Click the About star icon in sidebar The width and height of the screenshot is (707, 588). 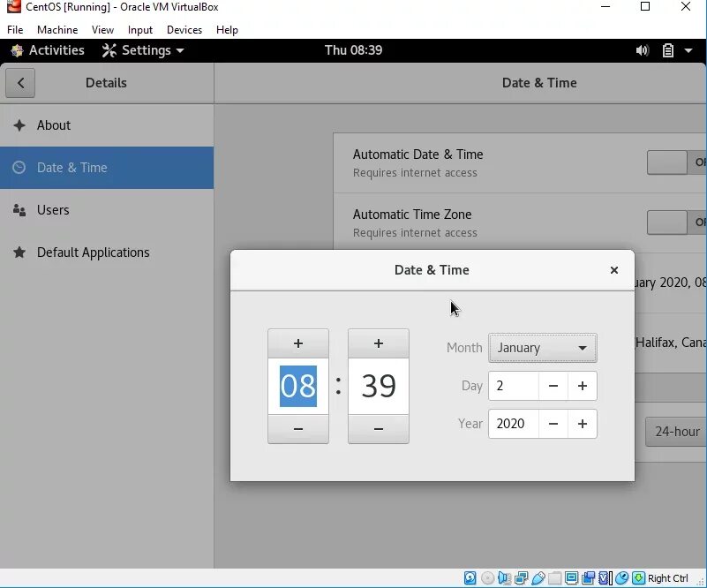pyautogui.click(x=19, y=125)
